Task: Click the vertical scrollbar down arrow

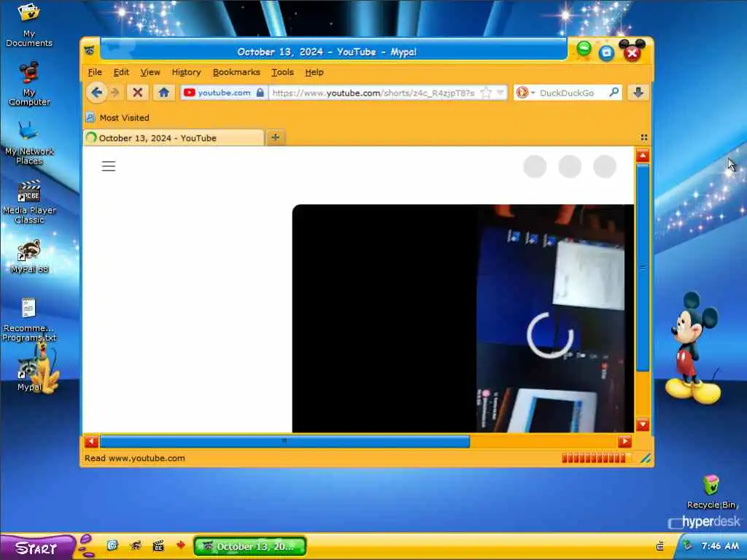Action: (643, 424)
